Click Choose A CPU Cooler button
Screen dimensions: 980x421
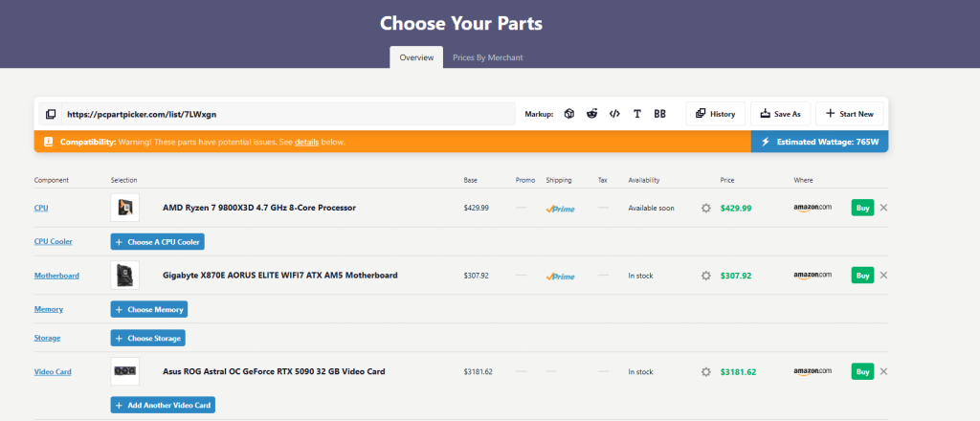coord(158,242)
